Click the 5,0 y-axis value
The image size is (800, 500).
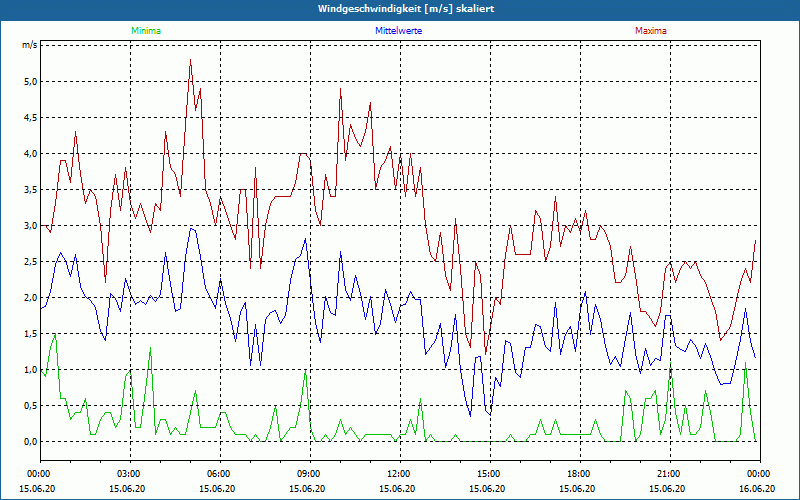tap(31, 82)
